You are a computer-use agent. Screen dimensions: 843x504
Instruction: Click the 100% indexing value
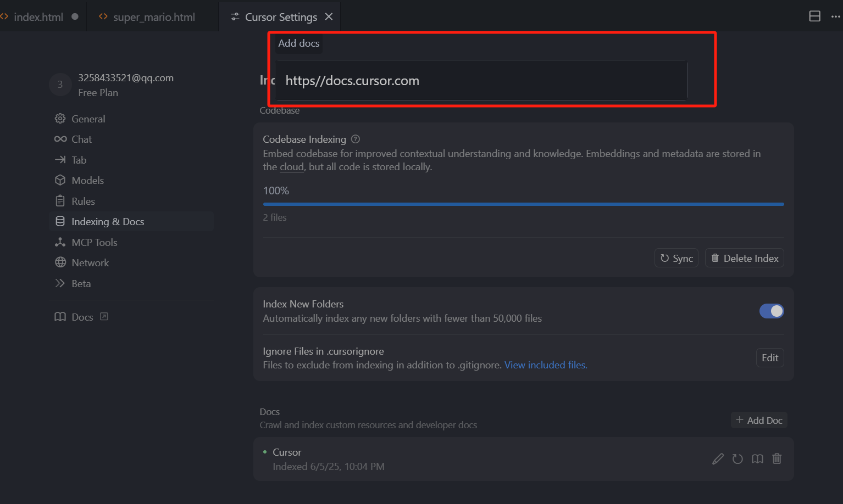click(276, 191)
